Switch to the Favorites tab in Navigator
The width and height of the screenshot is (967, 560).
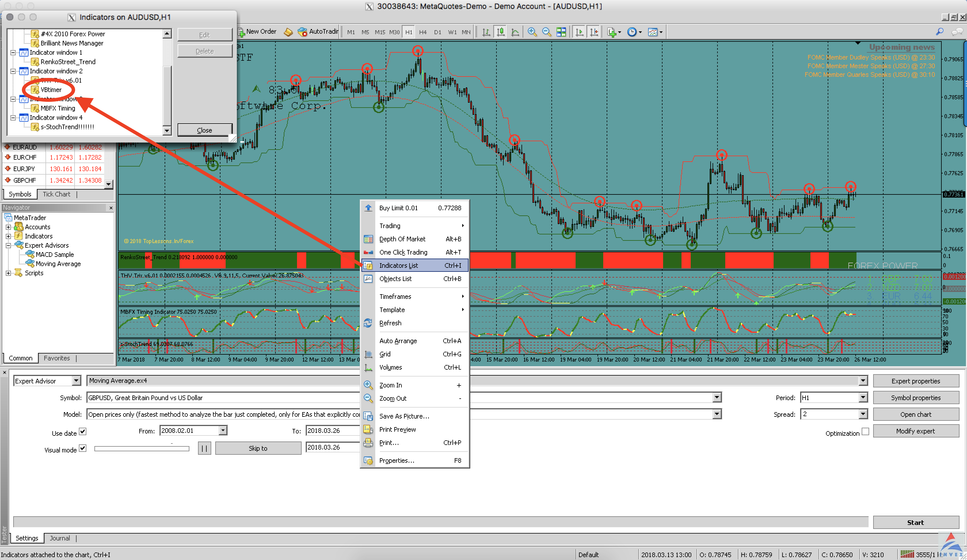point(57,358)
